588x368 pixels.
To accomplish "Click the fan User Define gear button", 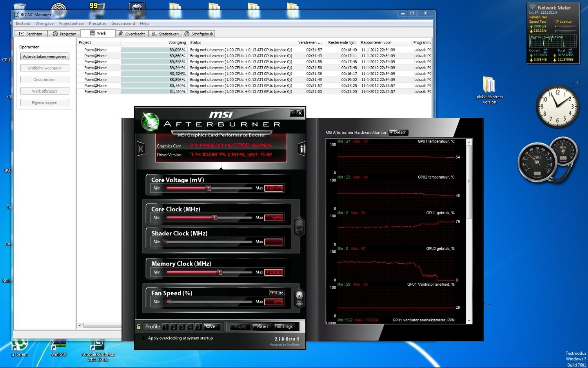I will coord(299,298).
